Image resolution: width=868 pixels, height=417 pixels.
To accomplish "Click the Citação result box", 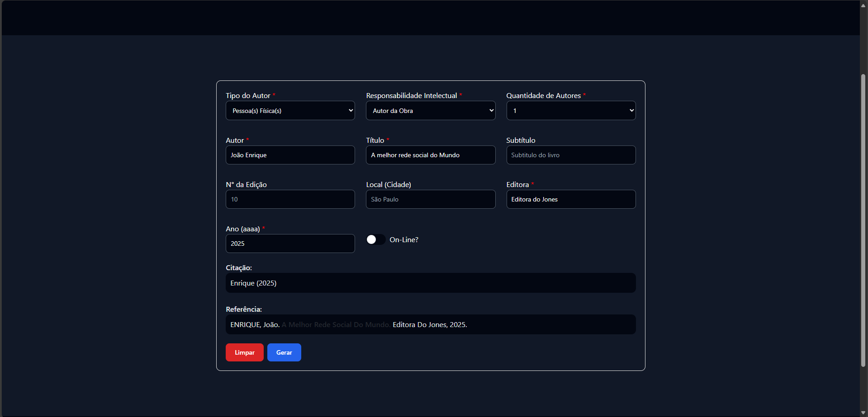I will pos(430,283).
